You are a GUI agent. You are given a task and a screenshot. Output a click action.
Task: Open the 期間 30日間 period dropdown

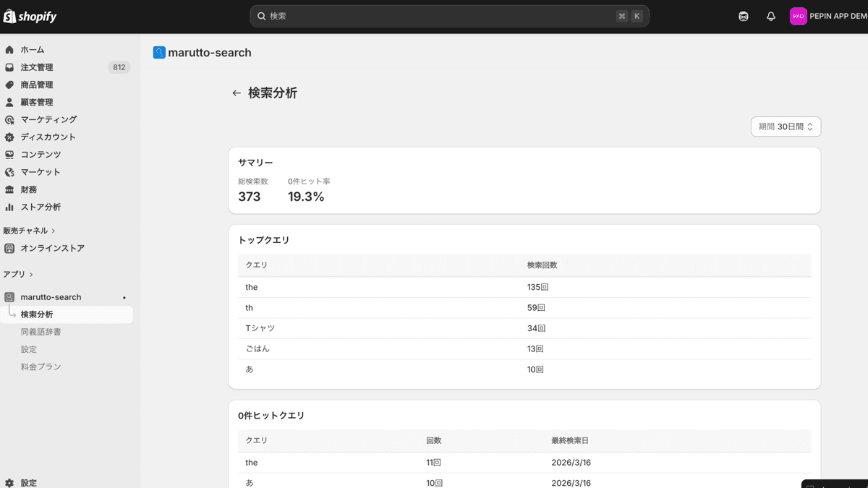click(x=786, y=126)
